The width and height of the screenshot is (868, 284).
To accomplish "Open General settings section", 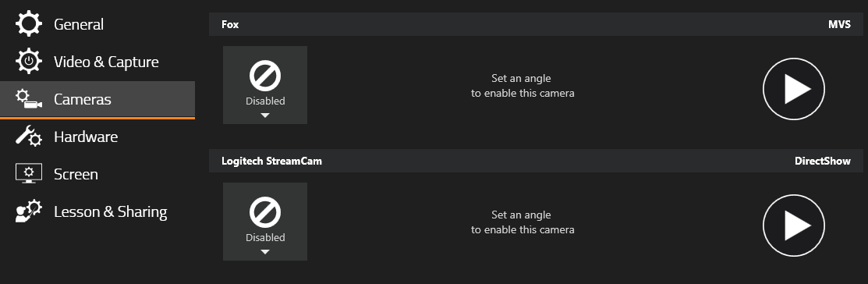I will click(97, 24).
